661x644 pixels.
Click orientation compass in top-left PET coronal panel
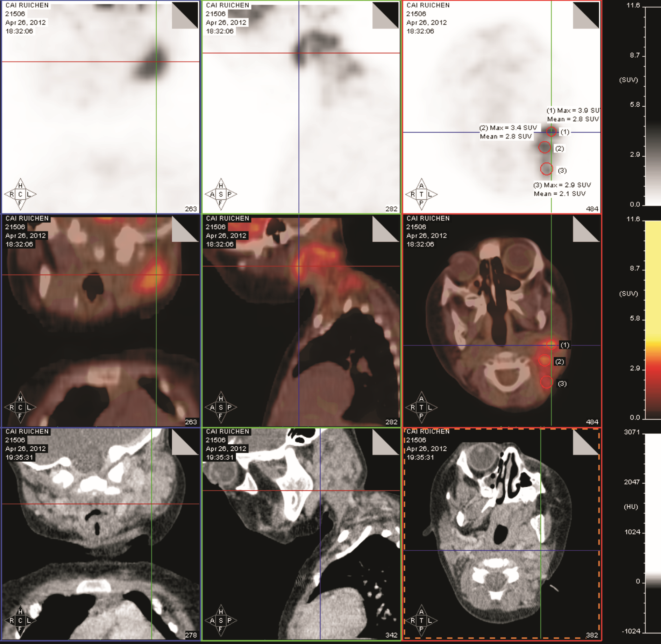20,194
